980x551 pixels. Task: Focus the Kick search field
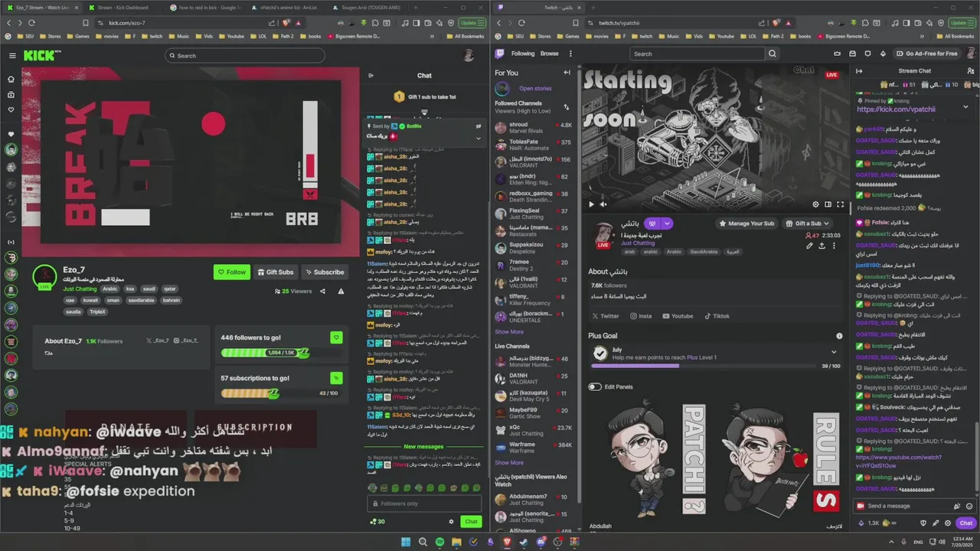245,56
